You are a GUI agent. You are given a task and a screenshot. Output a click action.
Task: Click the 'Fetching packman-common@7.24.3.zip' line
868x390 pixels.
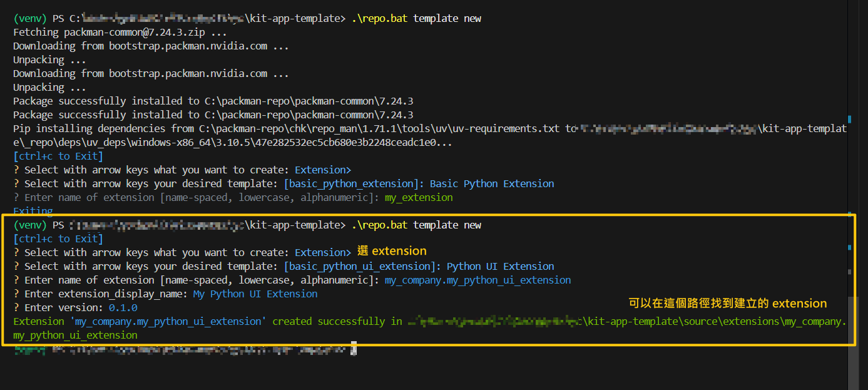(x=120, y=33)
